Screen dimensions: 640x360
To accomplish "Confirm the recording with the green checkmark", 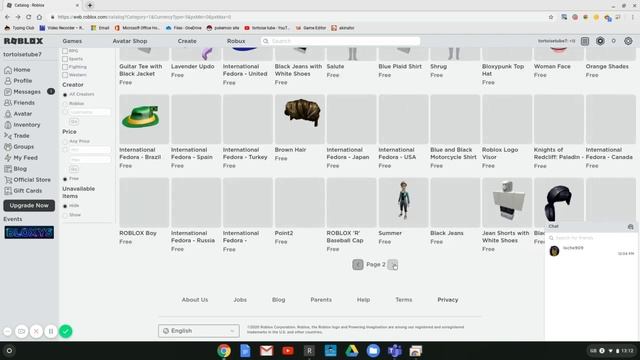I will pos(66,331).
